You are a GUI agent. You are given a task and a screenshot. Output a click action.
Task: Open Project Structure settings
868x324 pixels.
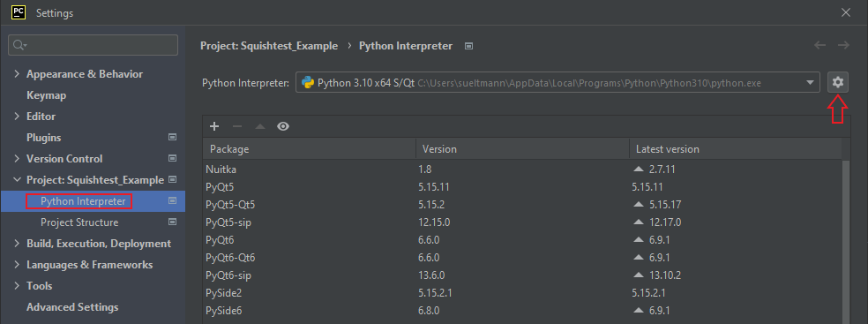79,222
